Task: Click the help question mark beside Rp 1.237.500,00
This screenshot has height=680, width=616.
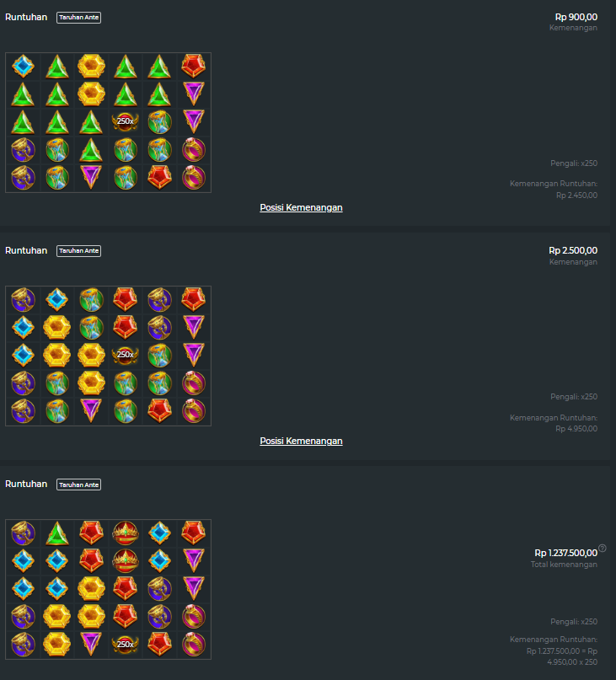Action: click(603, 549)
